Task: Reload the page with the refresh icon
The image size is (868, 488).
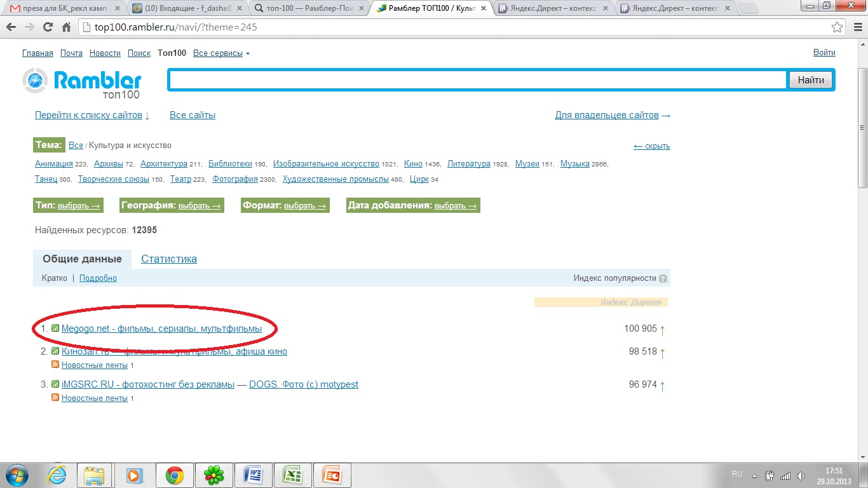Action: [48, 28]
